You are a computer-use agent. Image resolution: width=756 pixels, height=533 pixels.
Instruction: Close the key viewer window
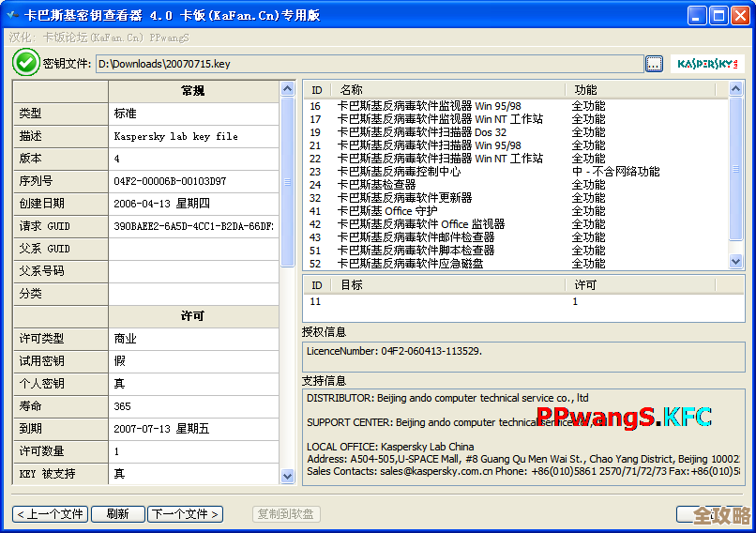740,15
